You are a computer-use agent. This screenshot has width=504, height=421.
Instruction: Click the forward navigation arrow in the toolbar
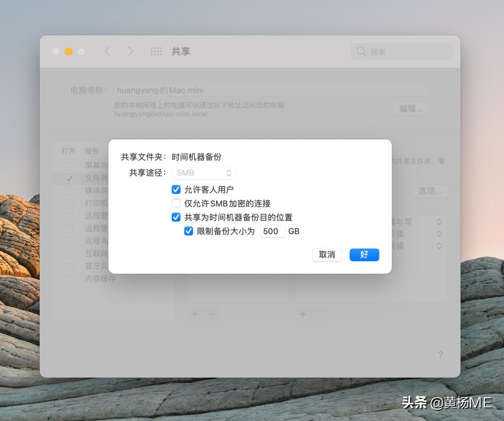coord(131,51)
